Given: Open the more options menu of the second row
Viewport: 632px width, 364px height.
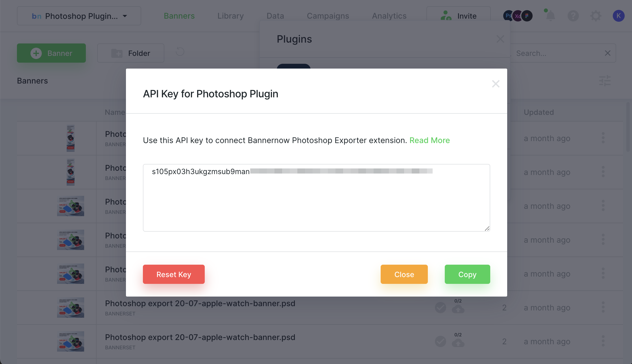Looking at the screenshot, I should point(603,172).
